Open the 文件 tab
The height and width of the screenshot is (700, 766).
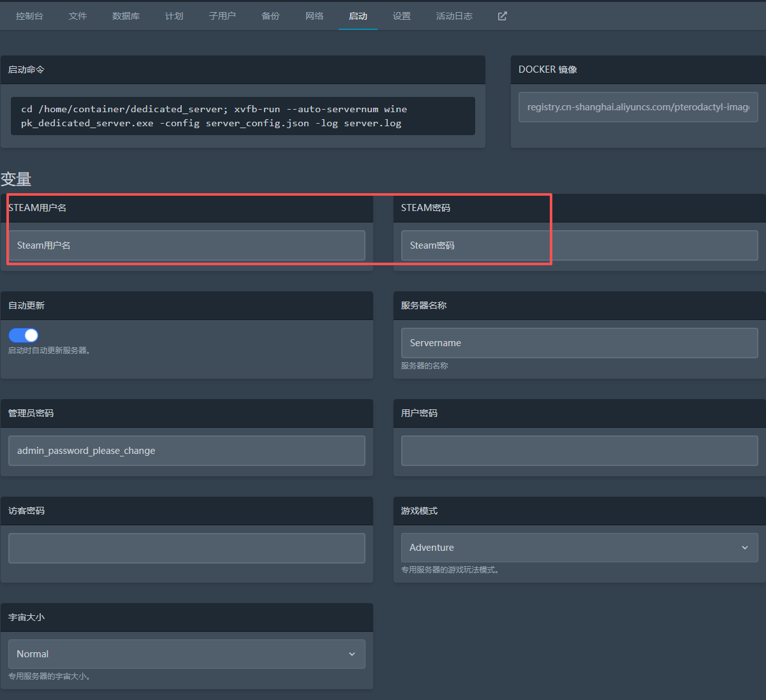(78, 16)
